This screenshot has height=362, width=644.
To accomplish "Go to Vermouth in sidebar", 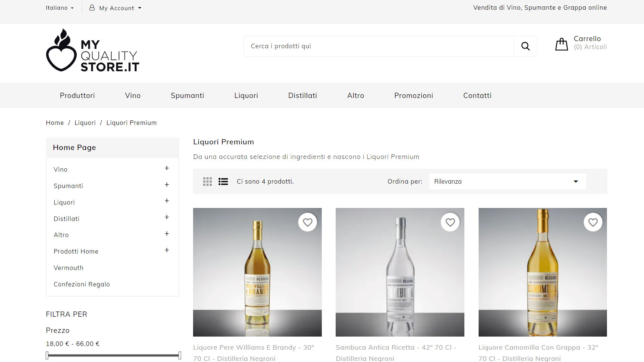I will pos(68,268).
